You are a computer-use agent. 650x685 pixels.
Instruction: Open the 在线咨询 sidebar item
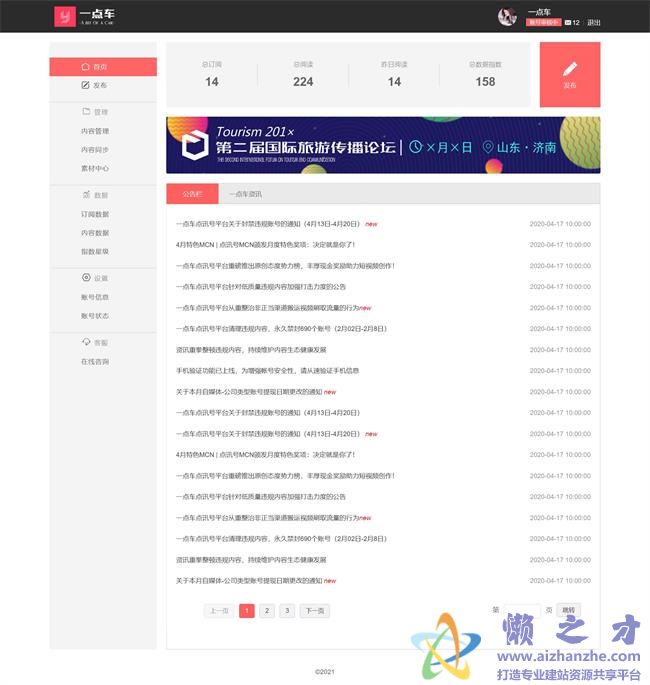(95, 361)
